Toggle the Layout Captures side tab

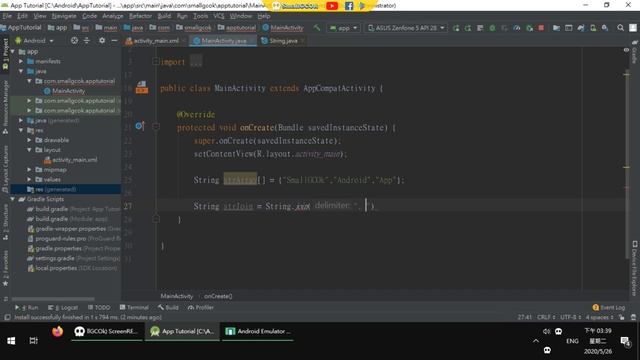pyautogui.click(x=5, y=169)
